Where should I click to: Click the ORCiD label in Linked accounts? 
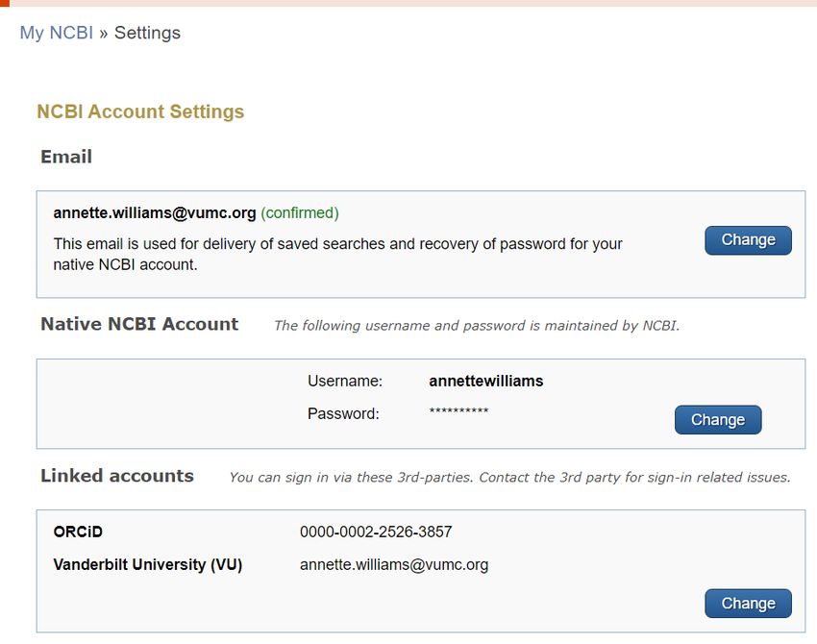(78, 532)
